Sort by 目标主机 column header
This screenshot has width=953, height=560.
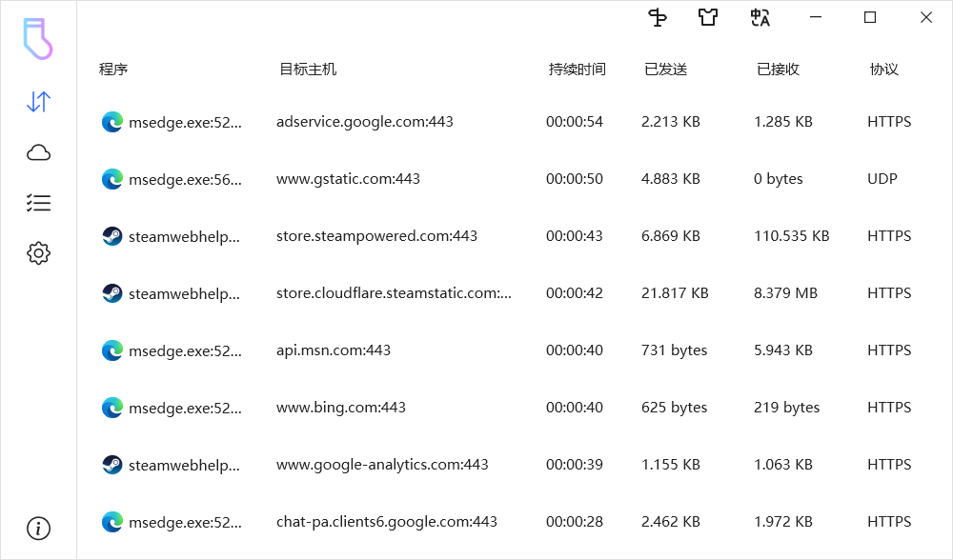(308, 70)
